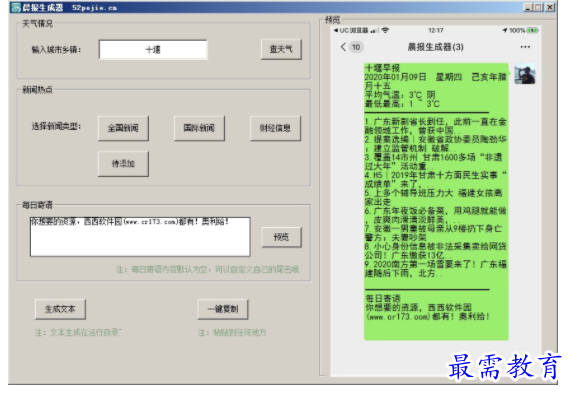
Task: Click the note 每日寄语内容默认为空
Action: (208, 269)
